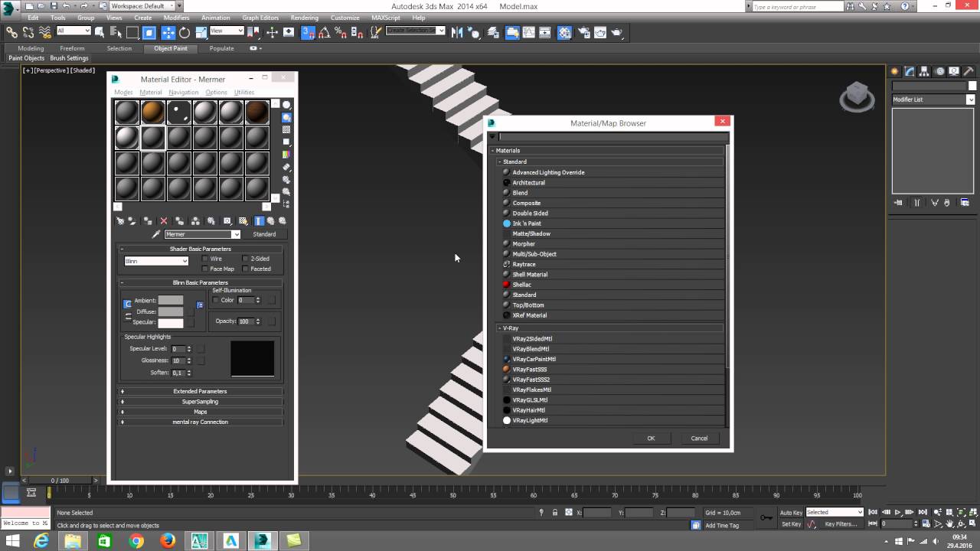The height and width of the screenshot is (551, 980).
Task: Enable the Faceted checkbox
Action: click(245, 269)
